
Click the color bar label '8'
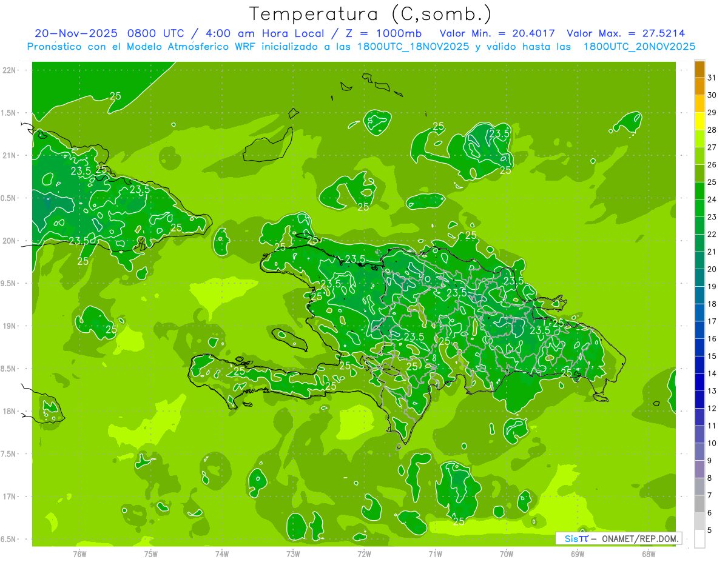tap(710, 478)
